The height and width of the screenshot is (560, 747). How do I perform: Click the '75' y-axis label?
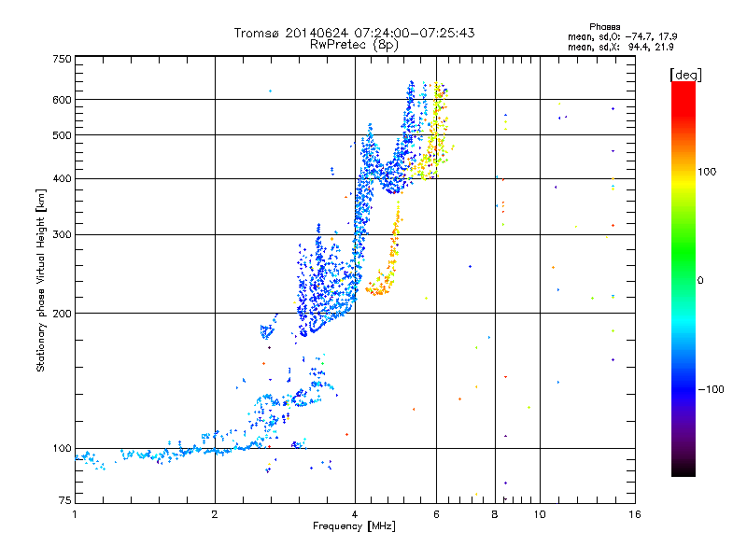pos(65,500)
